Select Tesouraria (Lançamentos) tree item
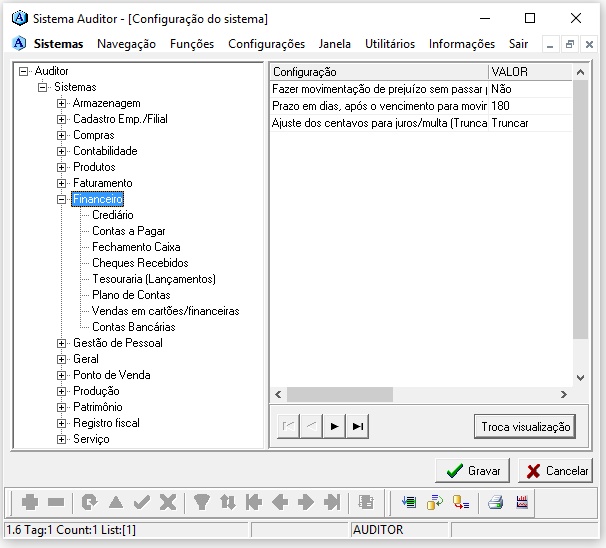 point(154,279)
